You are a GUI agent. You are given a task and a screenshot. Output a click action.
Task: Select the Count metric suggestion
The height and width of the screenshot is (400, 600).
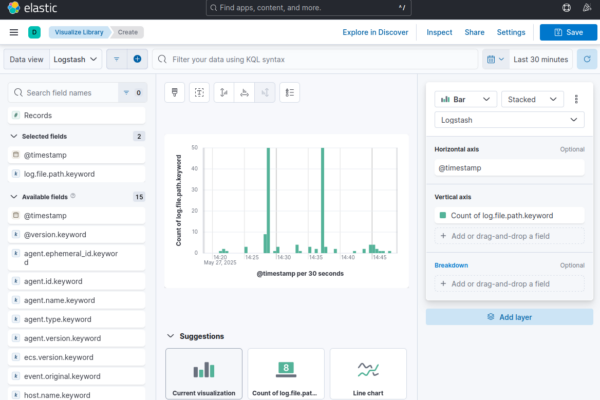(286, 374)
